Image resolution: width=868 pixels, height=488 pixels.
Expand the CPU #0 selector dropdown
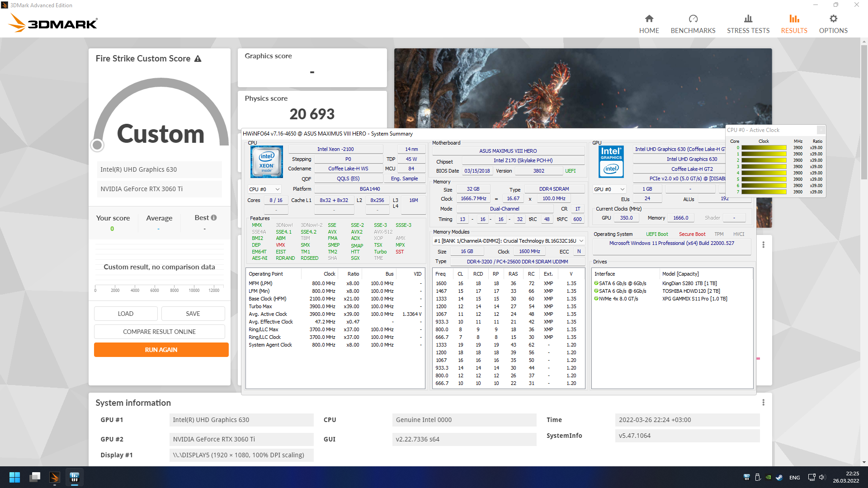point(277,189)
